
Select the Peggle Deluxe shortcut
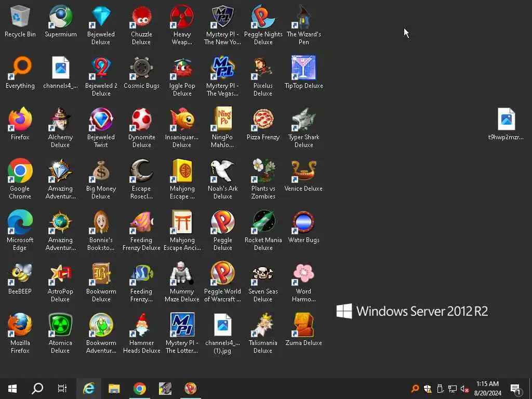click(x=222, y=231)
